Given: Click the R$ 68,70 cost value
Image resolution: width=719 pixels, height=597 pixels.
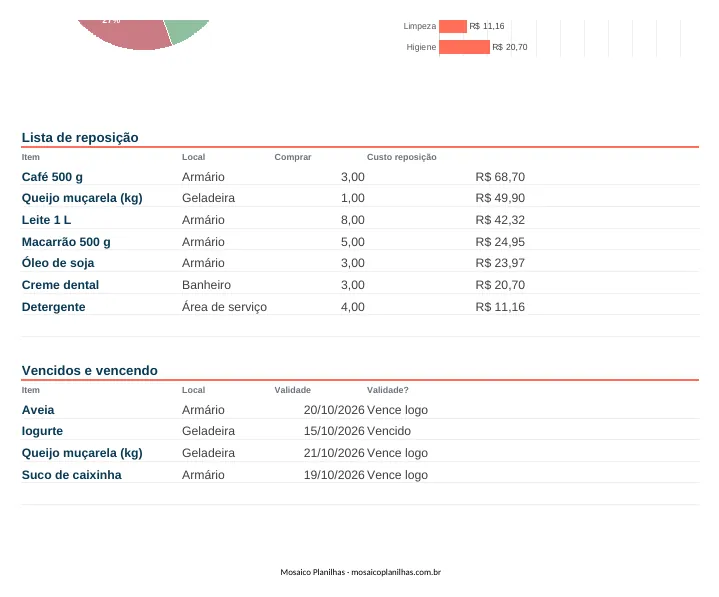Looking at the screenshot, I should pos(500,177).
